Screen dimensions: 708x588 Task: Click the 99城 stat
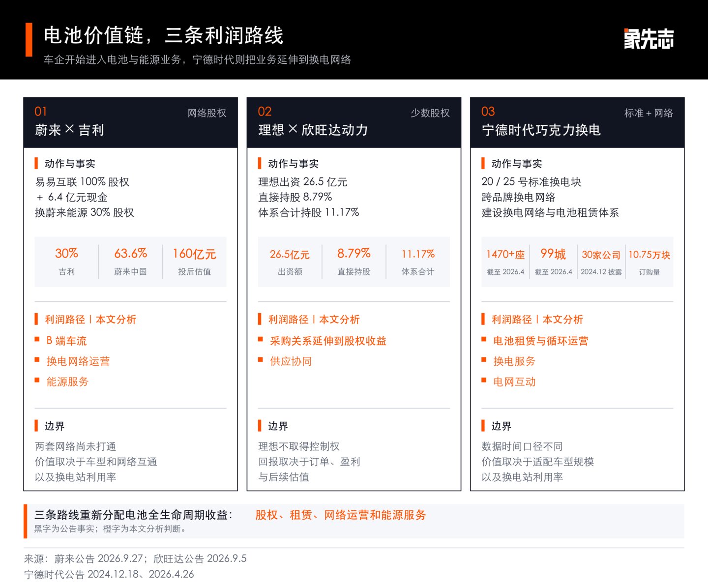(x=553, y=262)
